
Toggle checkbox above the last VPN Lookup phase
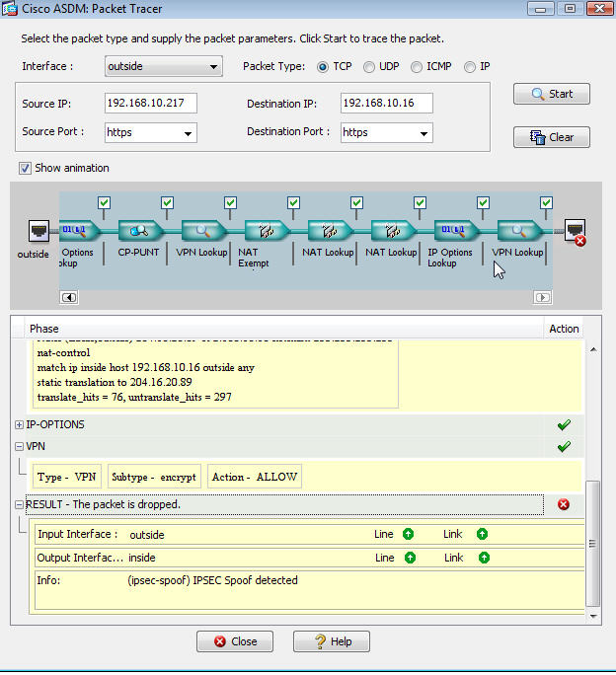point(547,202)
